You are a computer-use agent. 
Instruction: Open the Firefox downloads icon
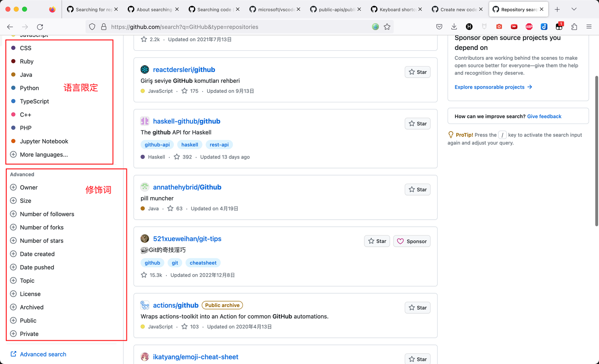(454, 27)
